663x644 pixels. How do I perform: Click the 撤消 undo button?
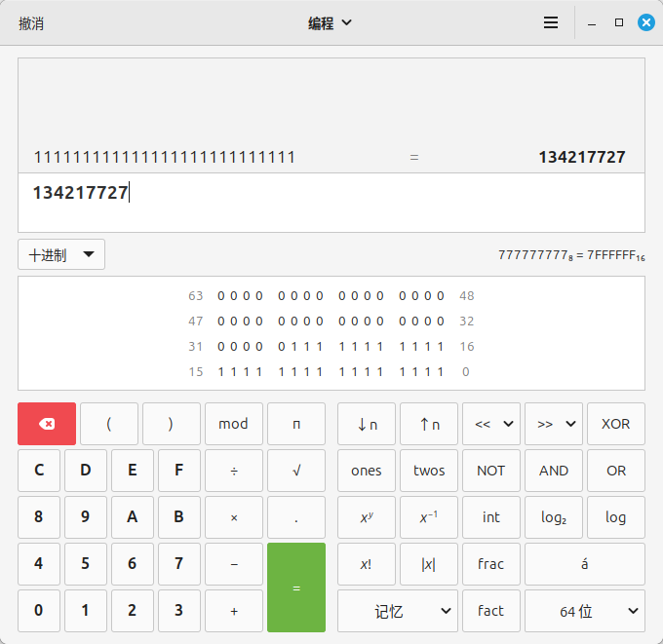click(x=31, y=23)
